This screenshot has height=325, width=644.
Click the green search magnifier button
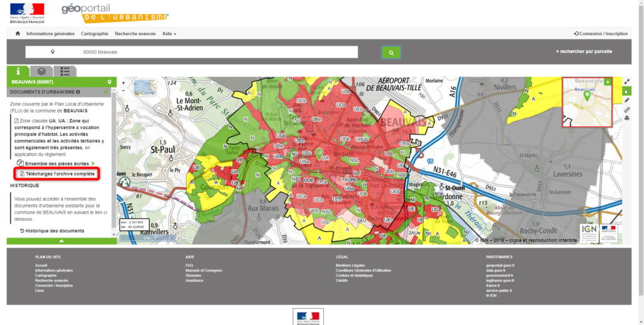pyautogui.click(x=391, y=53)
